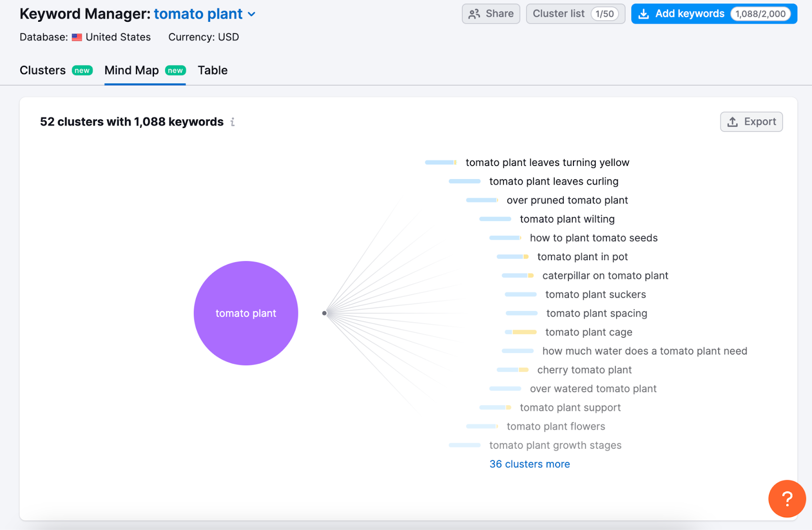Open the orange help question mark button
This screenshot has height=530, width=812.
click(x=787, y=499)
